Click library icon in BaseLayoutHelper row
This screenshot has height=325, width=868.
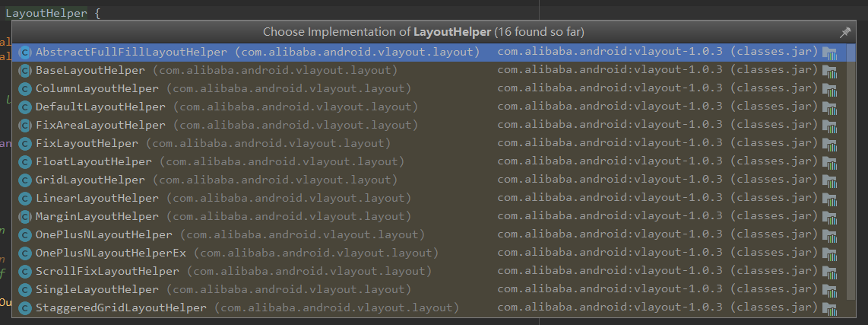(829, 72)
